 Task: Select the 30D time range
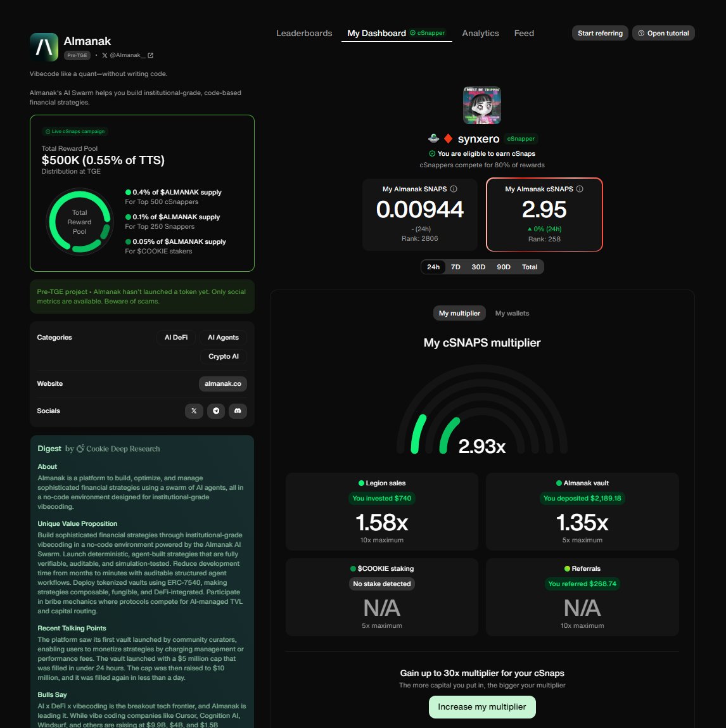click(x=478, y=267)
